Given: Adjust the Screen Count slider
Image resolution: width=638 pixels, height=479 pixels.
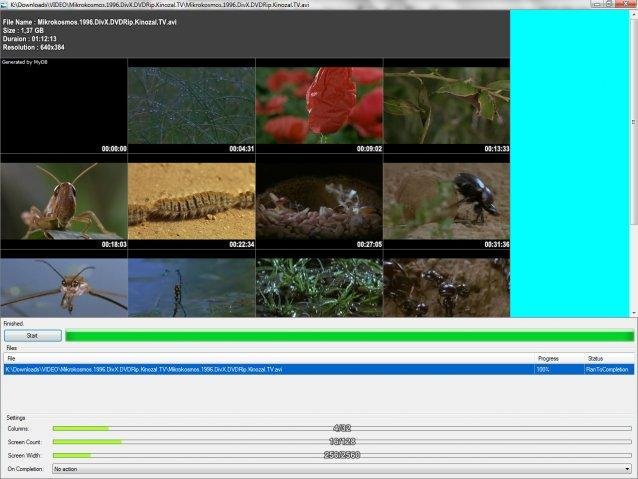Looking at the screenshot, I should [x=342, y=442].
